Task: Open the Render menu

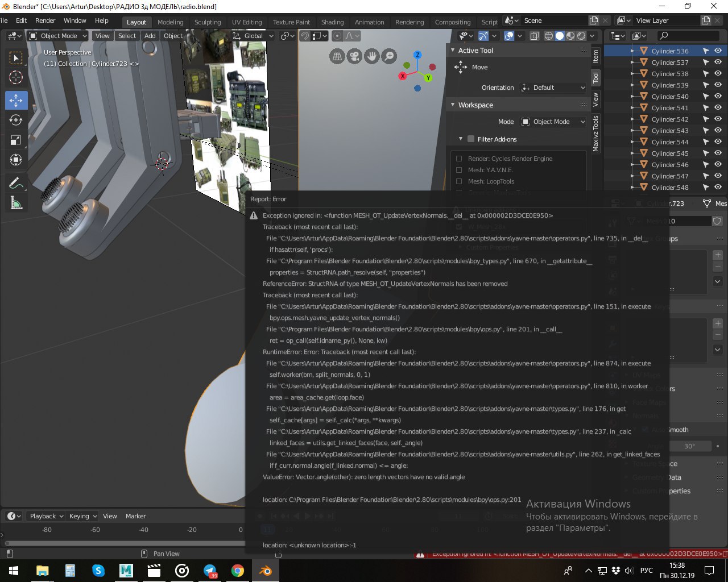Action: (x=45, y=20)
